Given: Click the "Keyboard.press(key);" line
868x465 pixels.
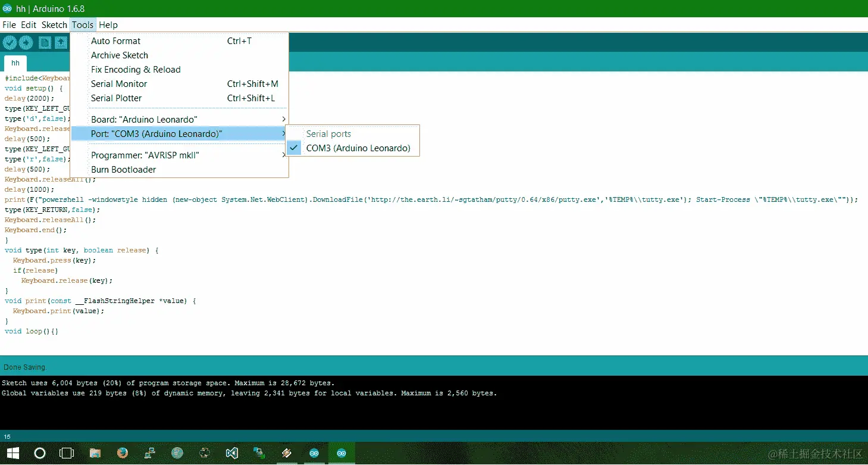Looking at the screenshot, I should [x=54, y=260].
